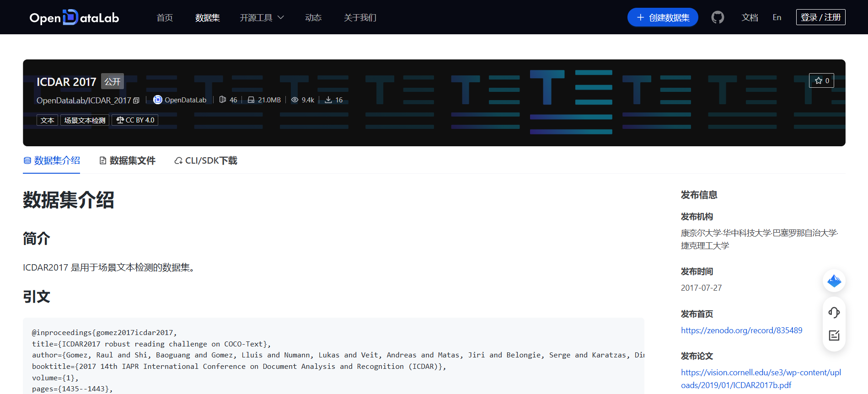
Task: Click the file size icon 21.0MB
Action: click(251, 100)
